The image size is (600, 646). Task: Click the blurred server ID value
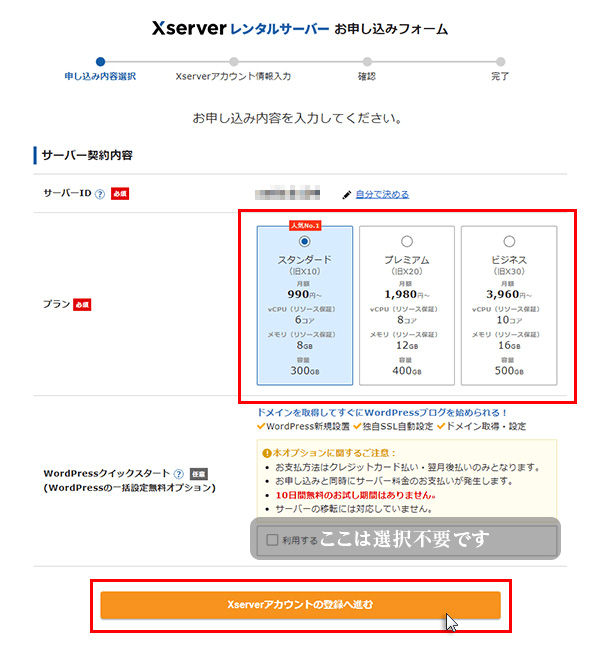coord(288,193)
